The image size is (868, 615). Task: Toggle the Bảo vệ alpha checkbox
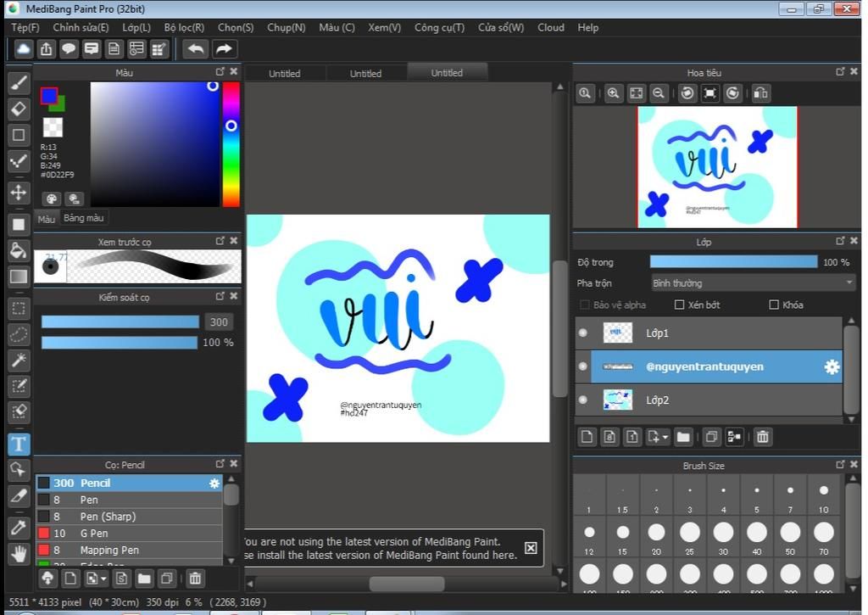584,305
